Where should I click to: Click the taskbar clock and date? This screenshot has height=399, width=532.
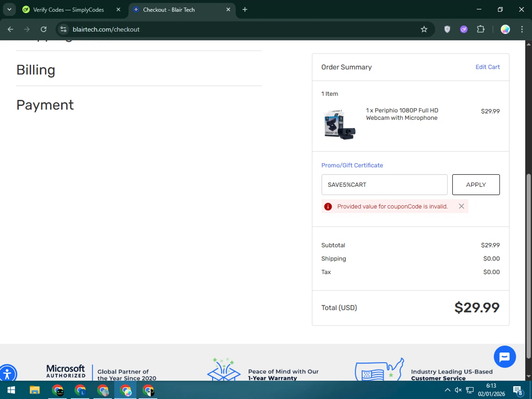coord(491,390)
